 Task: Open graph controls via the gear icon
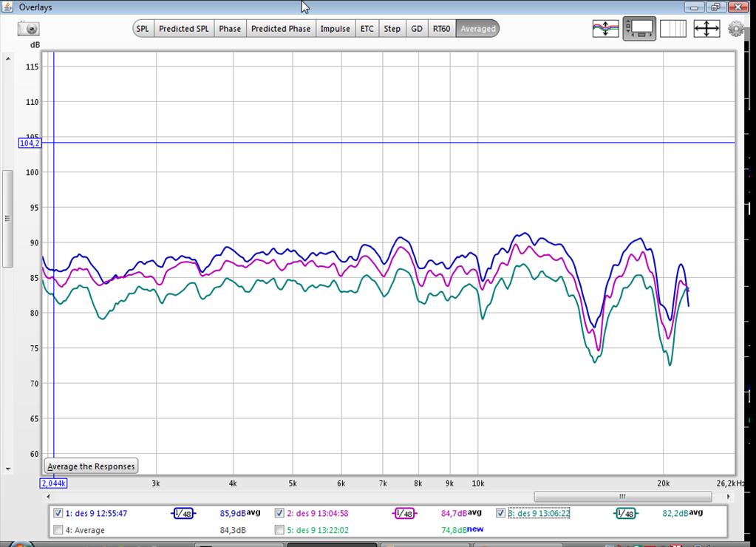coord(735,29)
